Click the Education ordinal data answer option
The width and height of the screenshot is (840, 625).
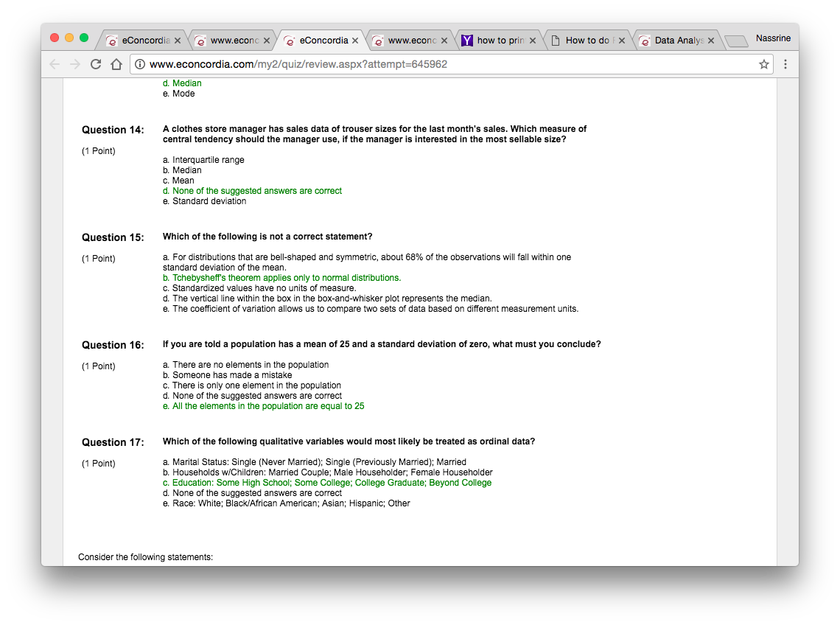coord(327,483)
